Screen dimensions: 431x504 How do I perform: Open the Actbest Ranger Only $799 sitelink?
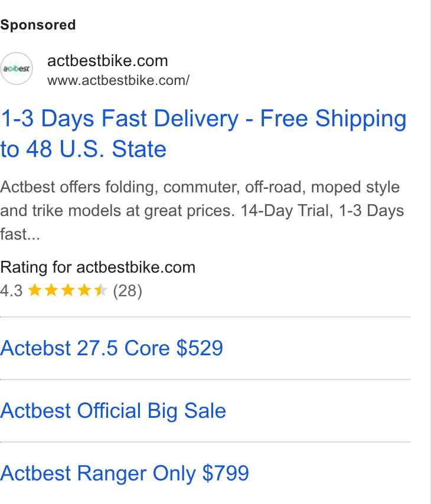125,473
